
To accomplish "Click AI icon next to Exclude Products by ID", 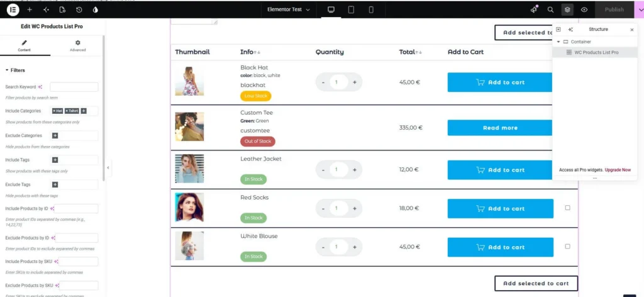I will point(53,237).
